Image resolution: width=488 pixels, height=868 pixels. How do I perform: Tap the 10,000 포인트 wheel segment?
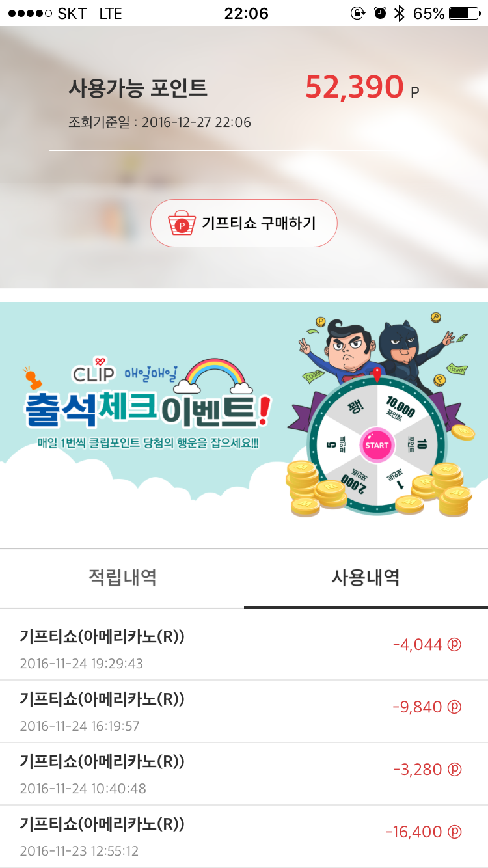[x=400, y=409]
